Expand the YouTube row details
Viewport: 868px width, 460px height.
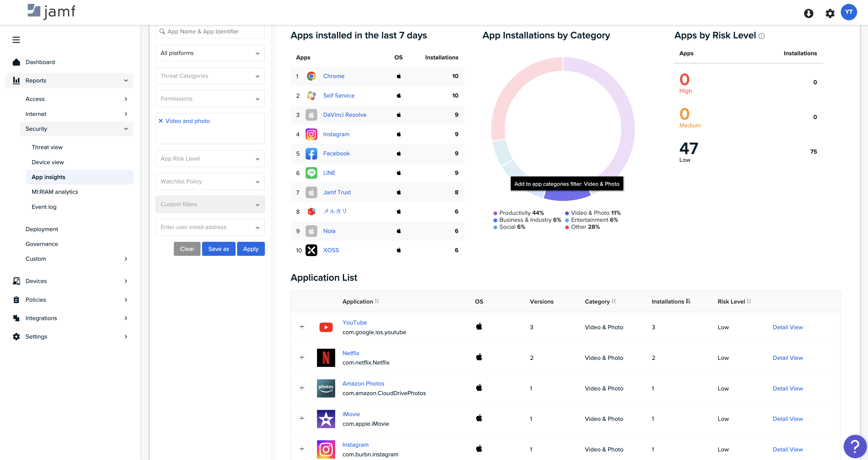point(302,327)
